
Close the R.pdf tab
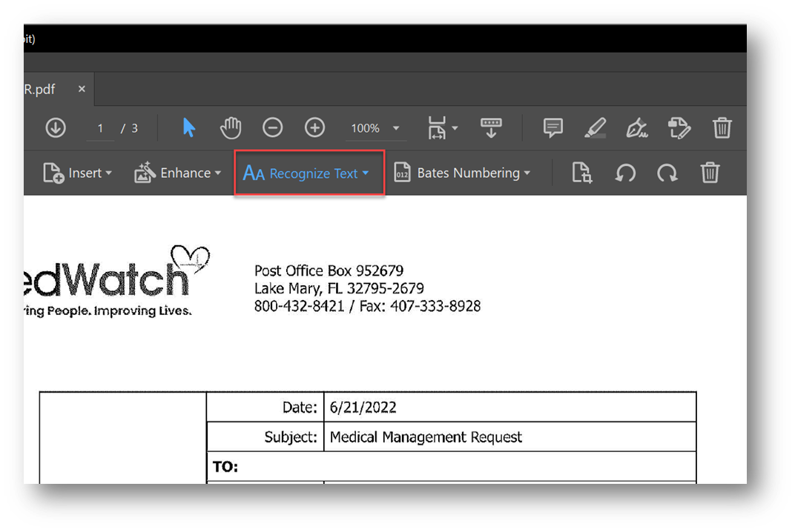click(x=82, y=89)
